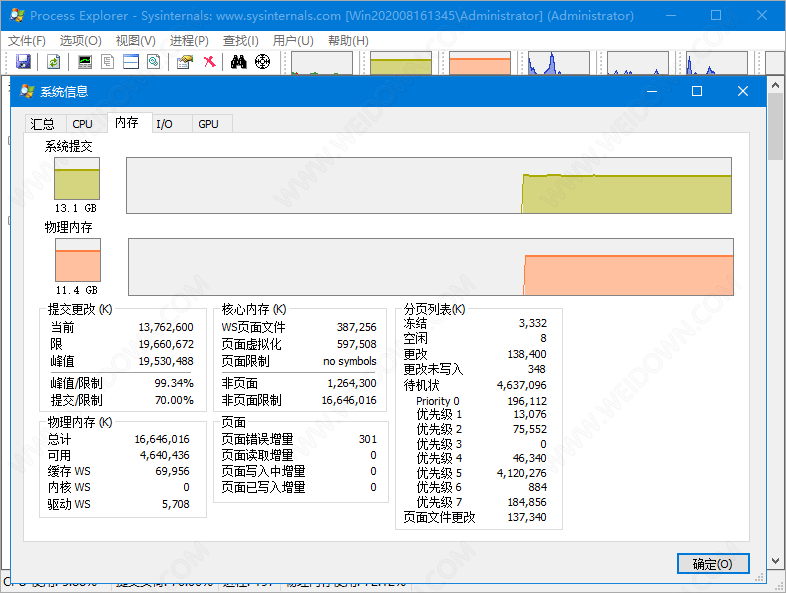Viewport: 786px width, 593px height.
Task: Click the 冻结 value 3,332
Action: pyautogui.click(x=533, y=323)
